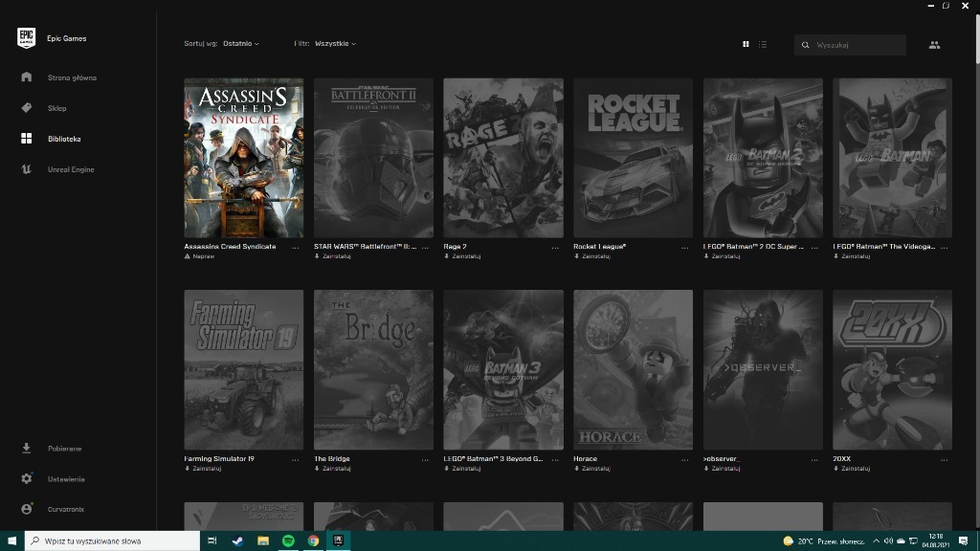Screen dimensions: 980x551
Task: Go to Strona główna in sidebar
Action: [72, 77]
